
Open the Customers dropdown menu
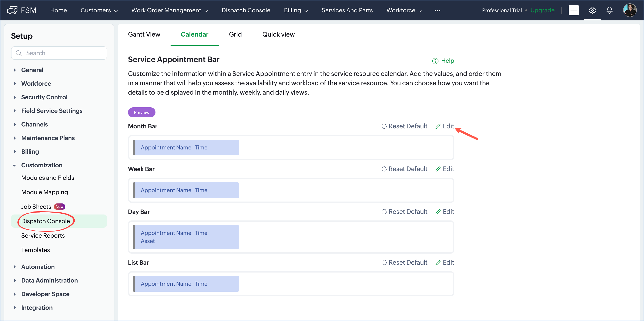(x=99, y=10)
